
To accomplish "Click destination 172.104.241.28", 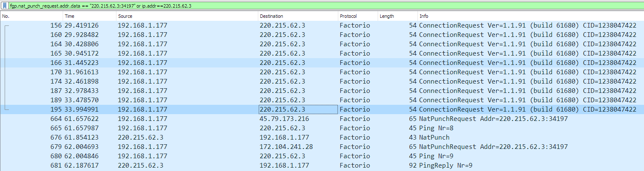I will click(x=286, y=146).
